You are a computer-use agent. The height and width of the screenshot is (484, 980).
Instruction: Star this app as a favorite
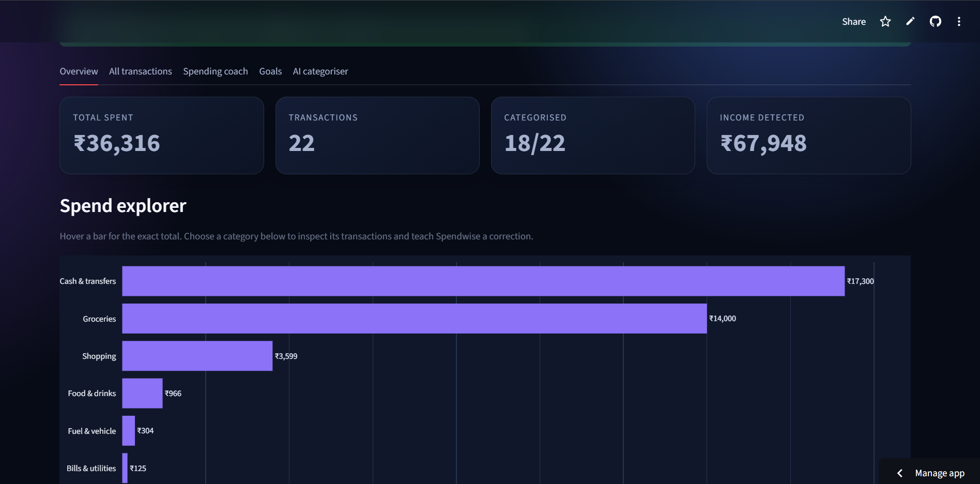coord(885,22)
